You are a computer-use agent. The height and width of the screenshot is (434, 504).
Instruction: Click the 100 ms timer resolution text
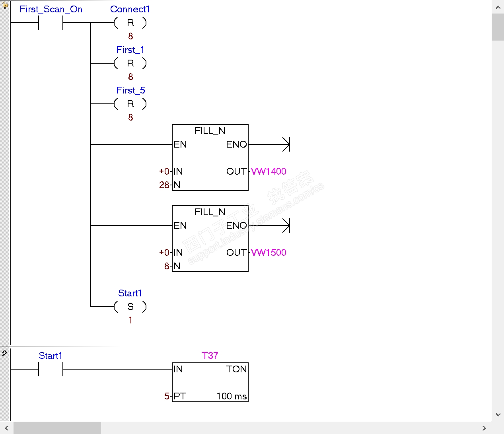pos(232,396)
